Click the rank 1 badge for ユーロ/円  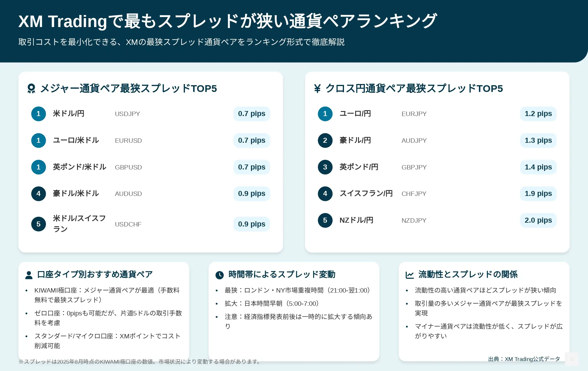[325, 114]
